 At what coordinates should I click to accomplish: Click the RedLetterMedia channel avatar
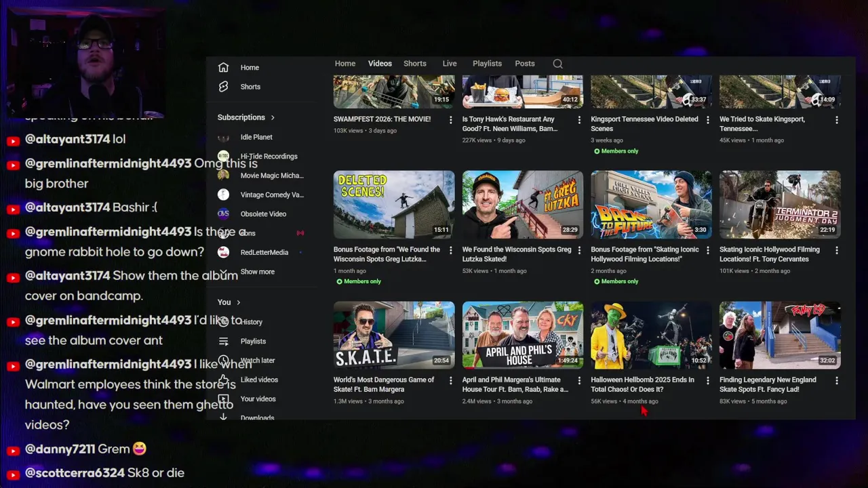pos(223,252)
